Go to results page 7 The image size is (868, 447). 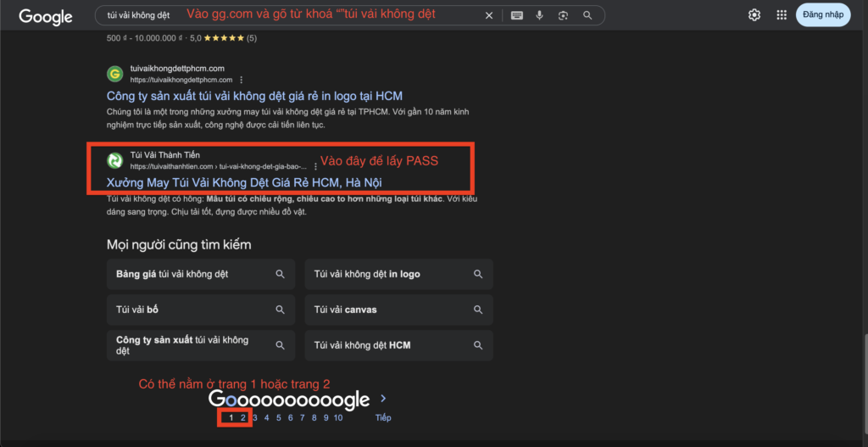[x=303, y=417]
